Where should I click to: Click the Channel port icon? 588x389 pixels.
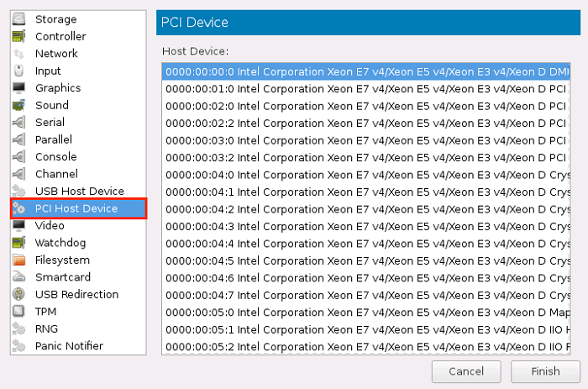coord(18,174)
